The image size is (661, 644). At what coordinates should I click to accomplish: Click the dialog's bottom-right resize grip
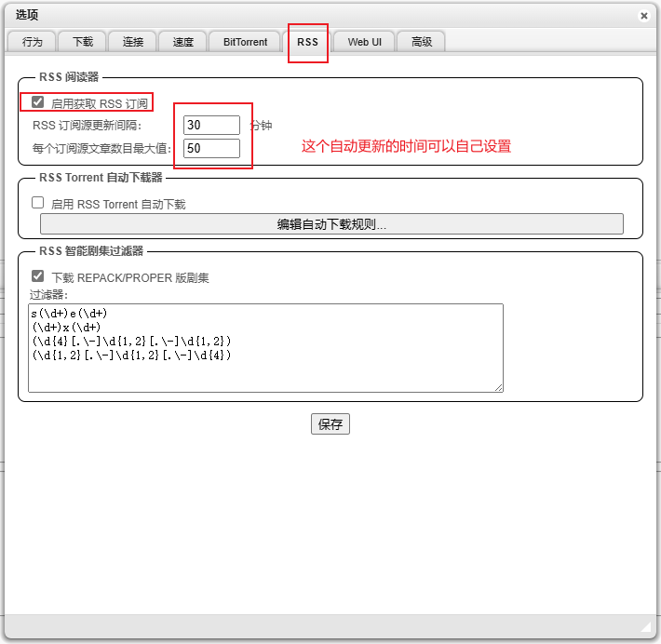tap(647, 626)
